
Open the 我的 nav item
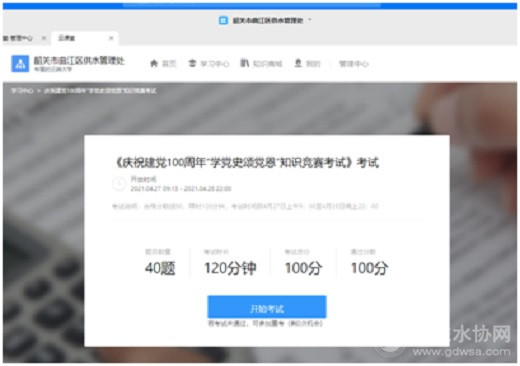pyautogui.click(x=307, y=63)
